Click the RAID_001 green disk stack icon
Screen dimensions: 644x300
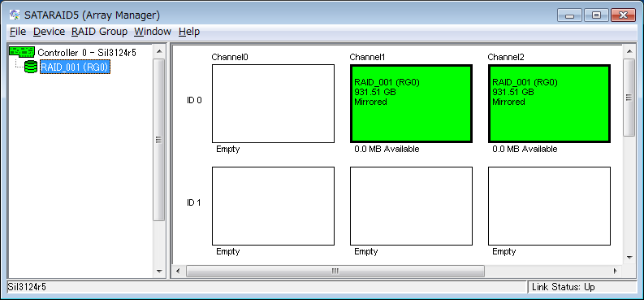click(31, 67)
